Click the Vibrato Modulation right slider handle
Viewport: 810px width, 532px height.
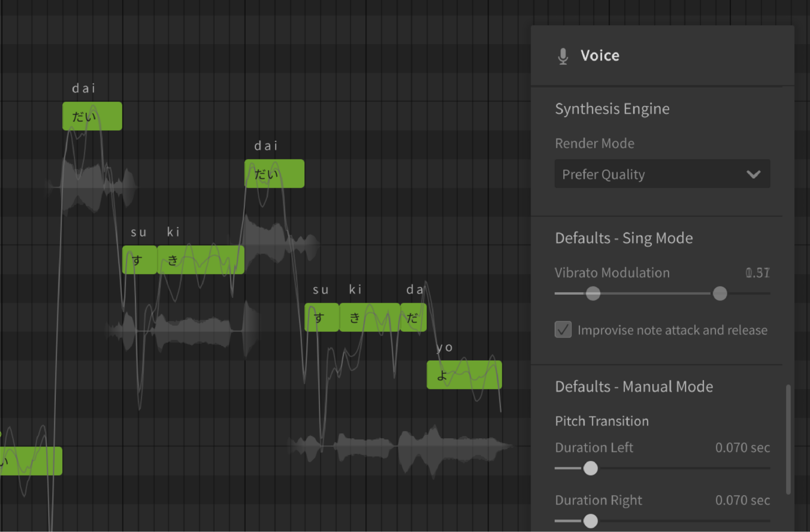tap(720, 294)
